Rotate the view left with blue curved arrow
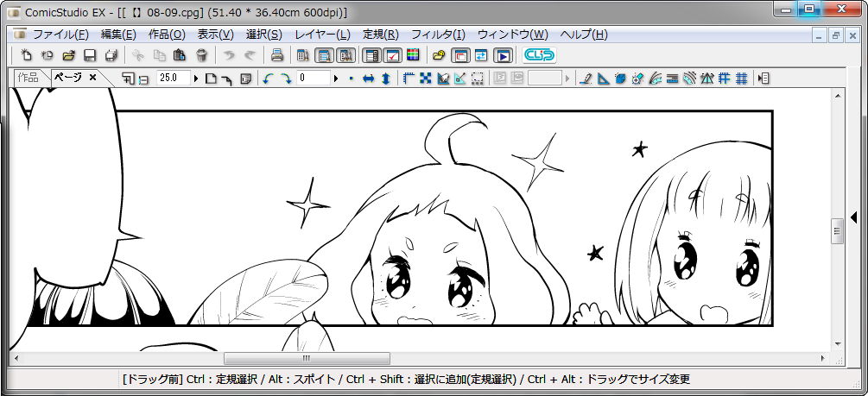 [x=269, y=79]
